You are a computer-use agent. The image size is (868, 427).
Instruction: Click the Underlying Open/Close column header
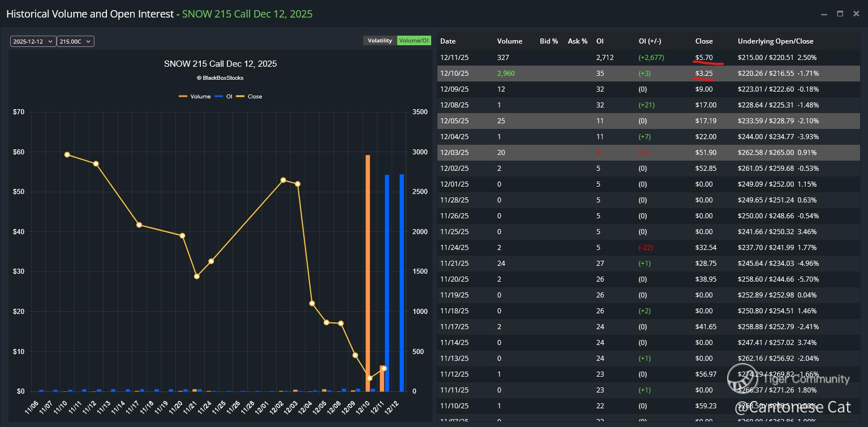775,41
